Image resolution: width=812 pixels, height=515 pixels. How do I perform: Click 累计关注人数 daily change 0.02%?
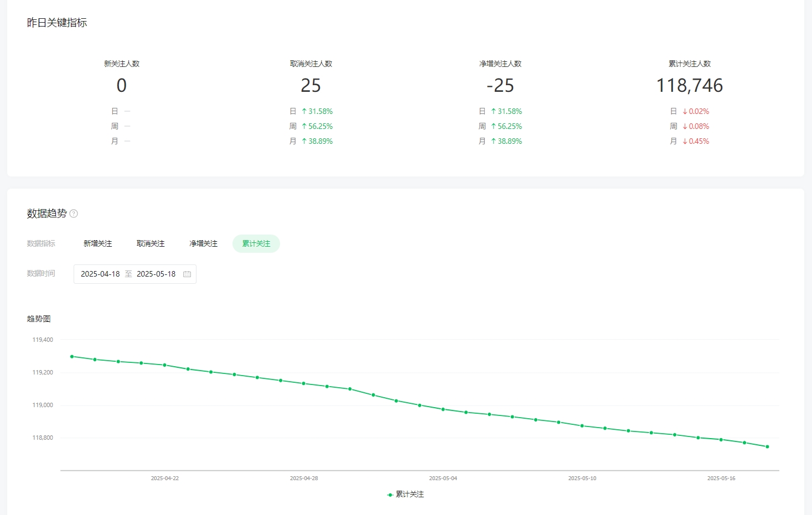point(696,112)
